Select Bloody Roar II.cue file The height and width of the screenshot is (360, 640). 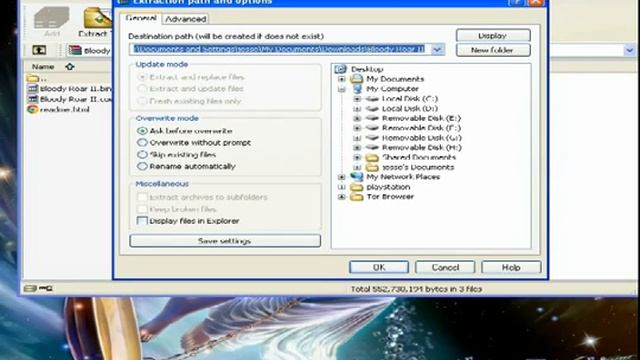[69, 99]
